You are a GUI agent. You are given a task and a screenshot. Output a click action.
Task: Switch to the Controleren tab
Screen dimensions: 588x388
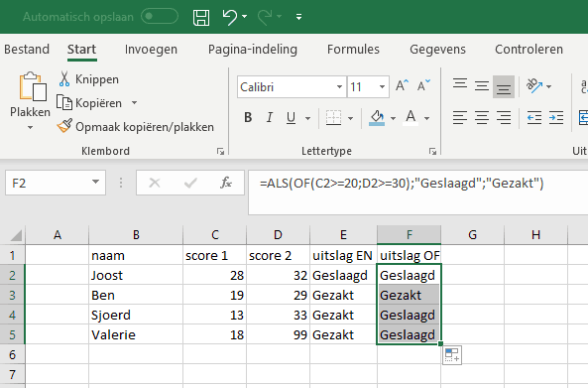tap(529, 50)
